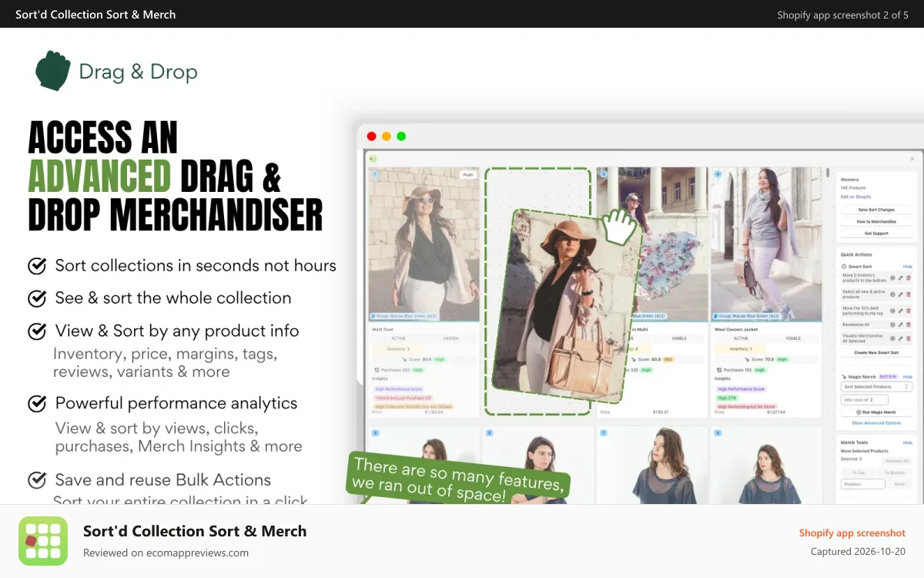Click the Position input field
The width and height of the screenshot is (924, 578).
pyautogui.click(x=863, y=484)
